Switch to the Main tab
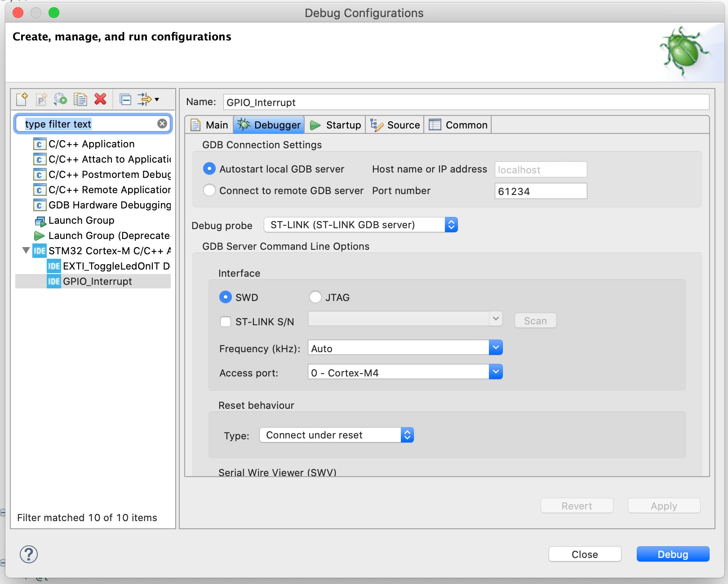This screenshot has height=584, width=728. point(209,125)
